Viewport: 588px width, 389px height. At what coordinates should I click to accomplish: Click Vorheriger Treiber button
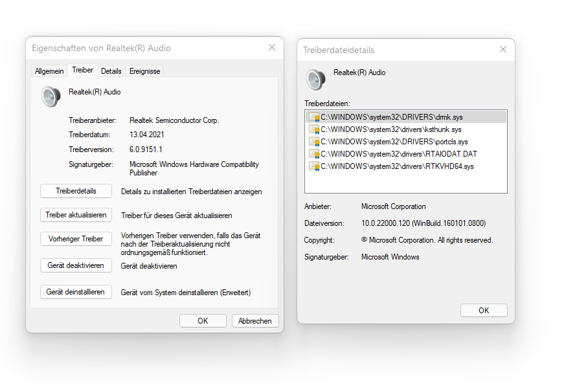76,239
